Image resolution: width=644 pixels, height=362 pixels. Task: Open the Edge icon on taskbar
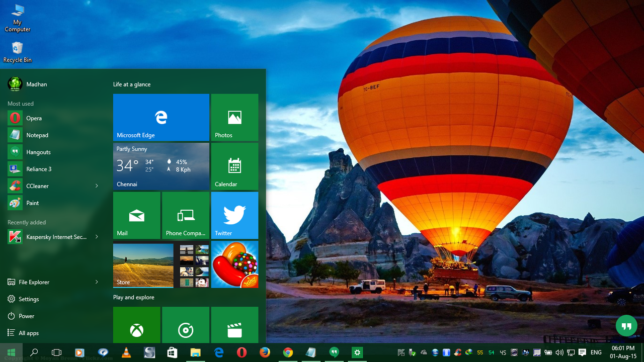(x=218, y=352)
